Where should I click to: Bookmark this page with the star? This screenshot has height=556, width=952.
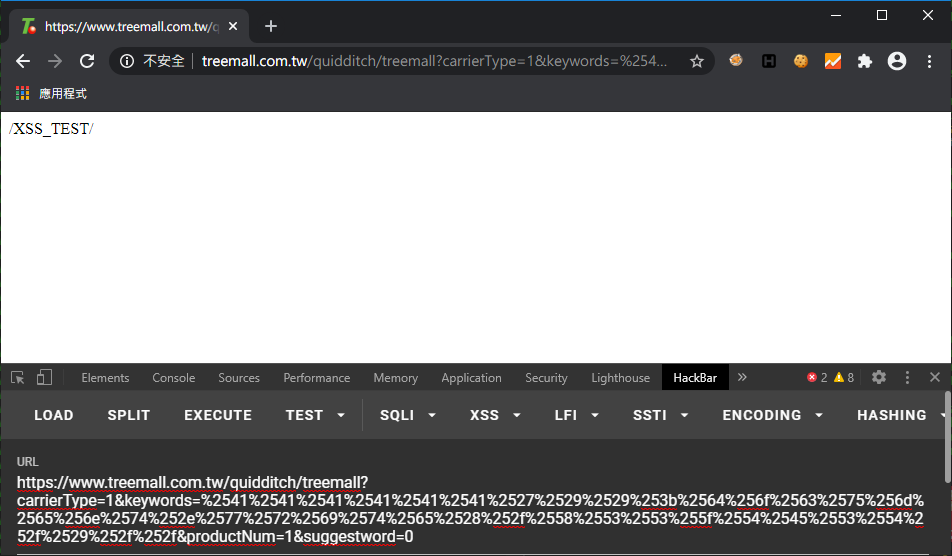pyautogui.click(x=697, y=61)
